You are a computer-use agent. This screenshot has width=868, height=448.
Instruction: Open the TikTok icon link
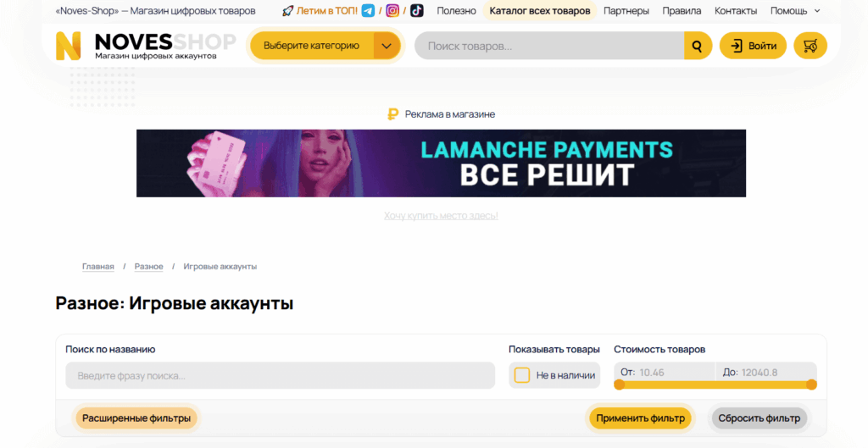(417, 10)
